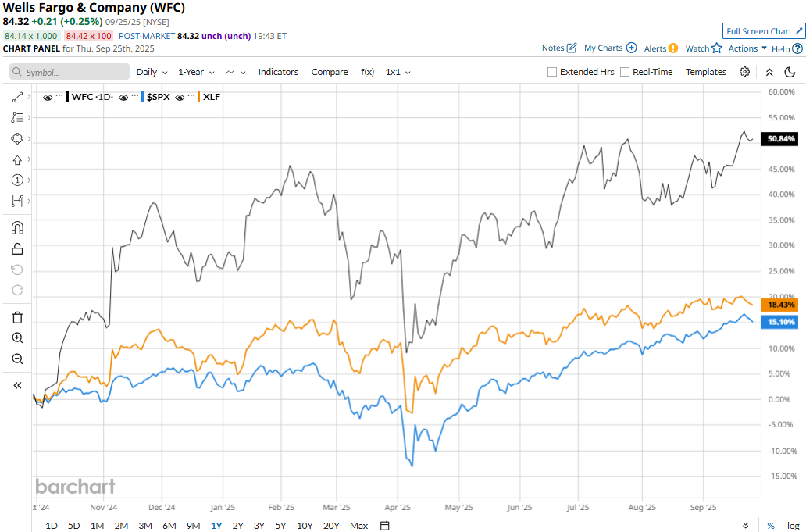Click the Watch link
This screenshot has height=532, width=806.
[697, 48]
